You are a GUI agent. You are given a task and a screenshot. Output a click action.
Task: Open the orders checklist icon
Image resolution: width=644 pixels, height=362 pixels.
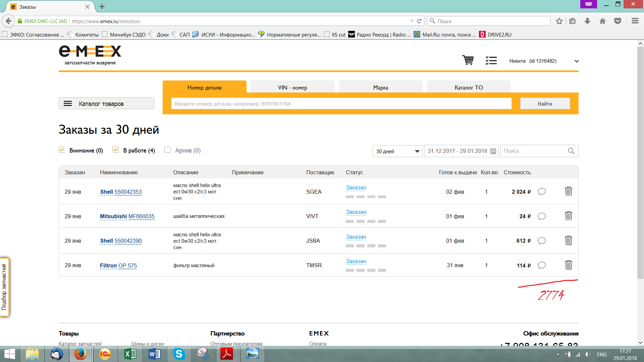tap(491, 60)
